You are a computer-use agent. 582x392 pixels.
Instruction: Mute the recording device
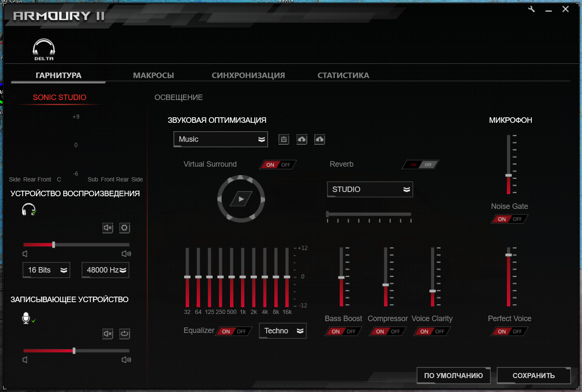pyautogui.click(x=108, y=334)
